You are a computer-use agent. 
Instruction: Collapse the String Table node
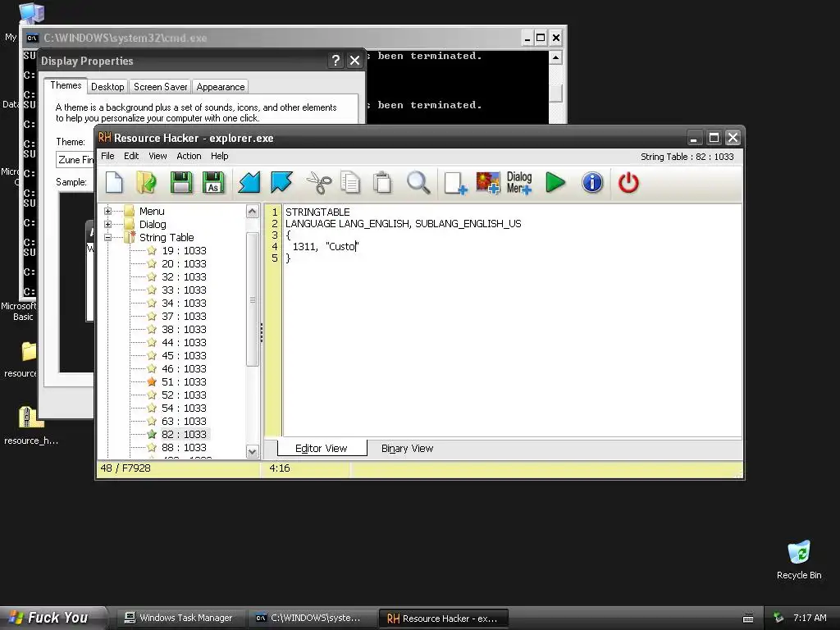107,237
